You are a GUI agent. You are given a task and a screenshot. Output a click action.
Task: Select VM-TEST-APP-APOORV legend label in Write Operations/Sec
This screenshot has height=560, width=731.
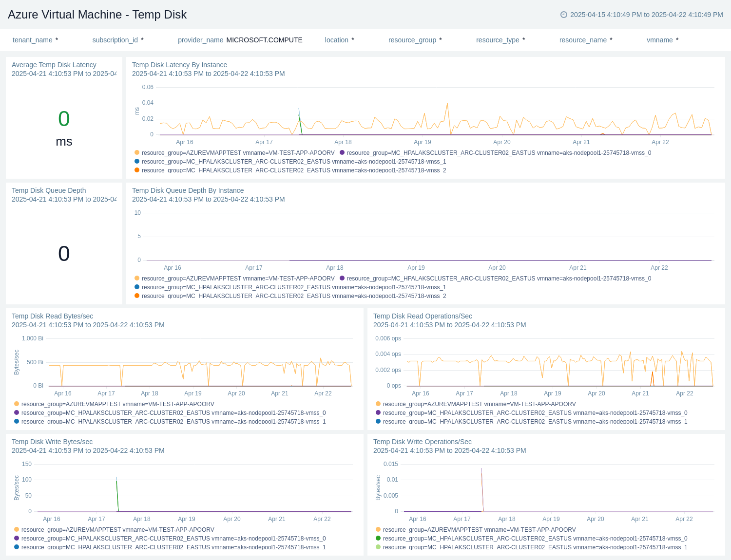480,530
